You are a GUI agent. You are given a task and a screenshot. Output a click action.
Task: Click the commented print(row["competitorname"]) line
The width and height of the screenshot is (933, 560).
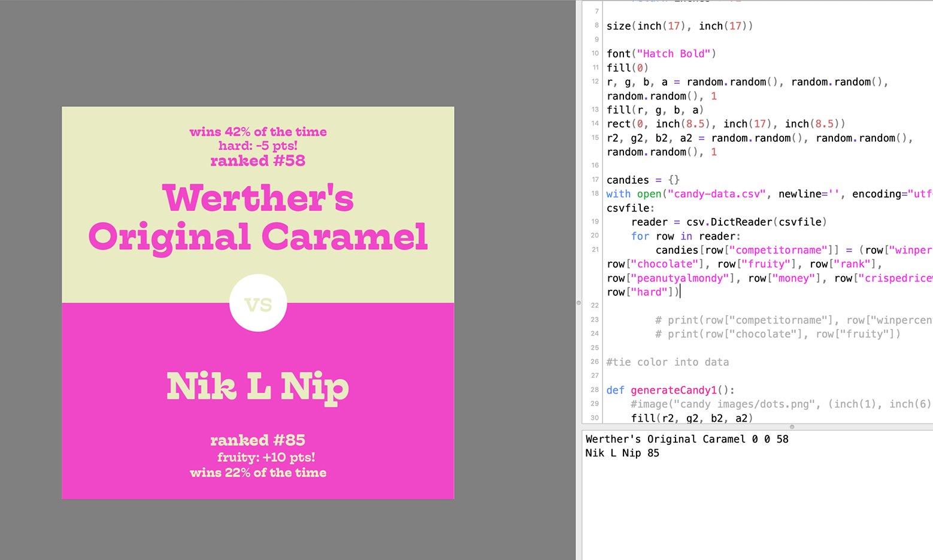click(793, 320)
